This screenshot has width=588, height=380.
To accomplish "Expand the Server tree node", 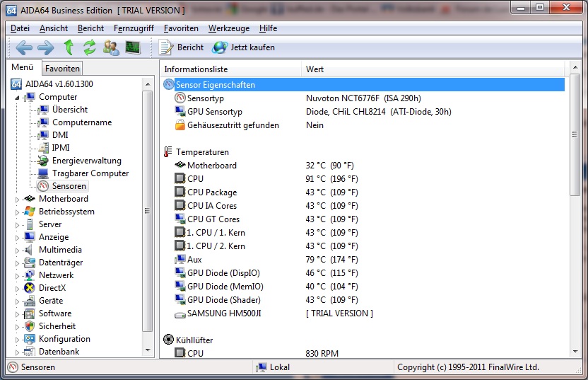I will pos(17,225).
